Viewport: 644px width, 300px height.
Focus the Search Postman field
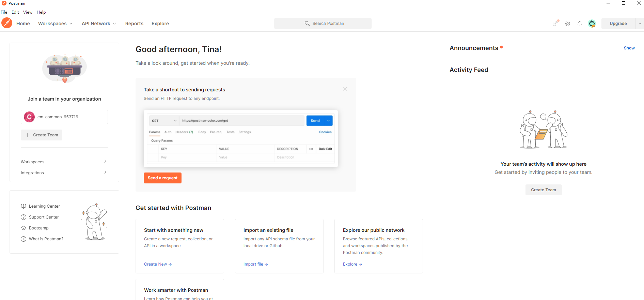[323, 24]
